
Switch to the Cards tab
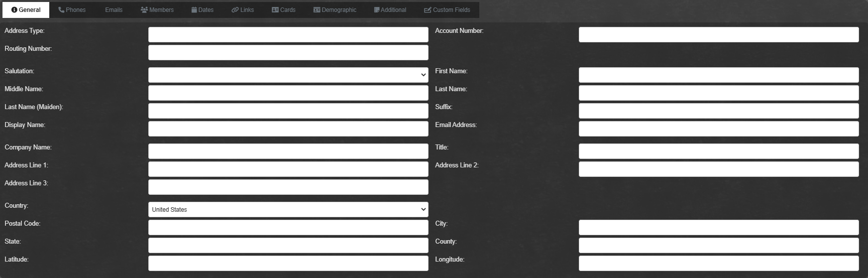[284, 10]
